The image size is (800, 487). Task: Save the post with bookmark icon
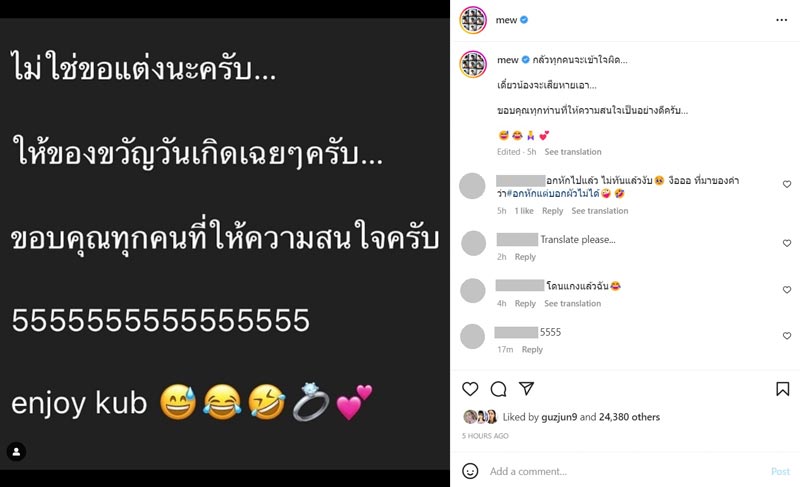[782, 389]
